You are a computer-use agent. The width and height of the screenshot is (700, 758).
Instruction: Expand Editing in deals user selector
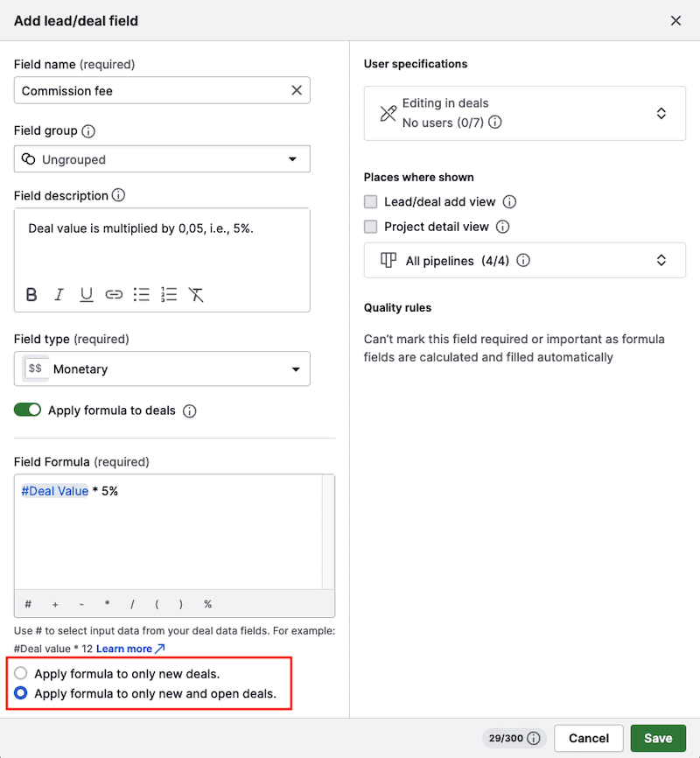tap(525, 113)
